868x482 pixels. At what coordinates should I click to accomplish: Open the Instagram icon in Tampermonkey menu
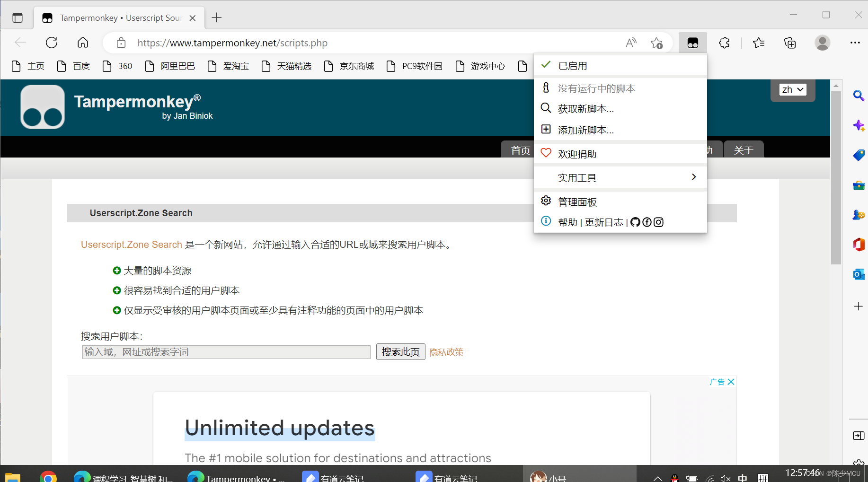coord(658,222)
